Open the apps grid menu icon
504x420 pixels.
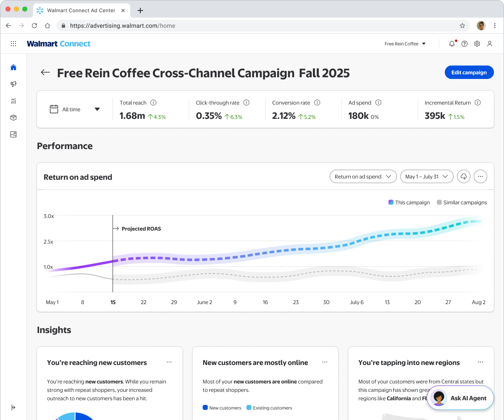click(x=13, y=44)
